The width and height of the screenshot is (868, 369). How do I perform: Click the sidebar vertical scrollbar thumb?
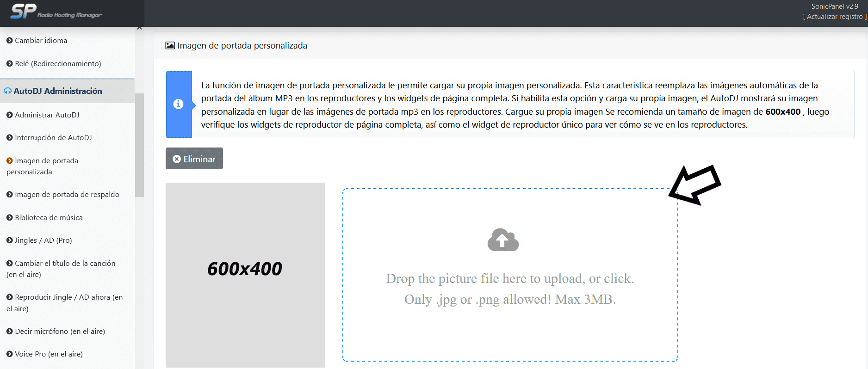coord(139,145)
